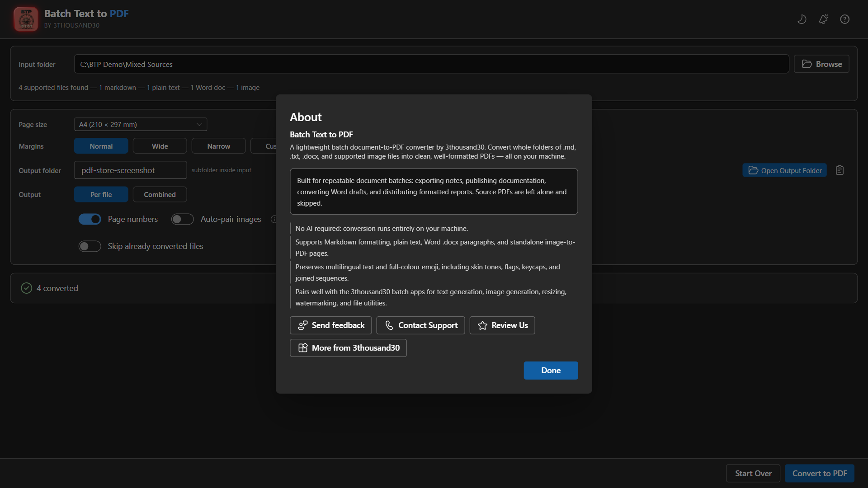Screen dimensions: 868x488
Task: Click the 'subfolder inside input' hint text
Action: click(x=222, y=170)
